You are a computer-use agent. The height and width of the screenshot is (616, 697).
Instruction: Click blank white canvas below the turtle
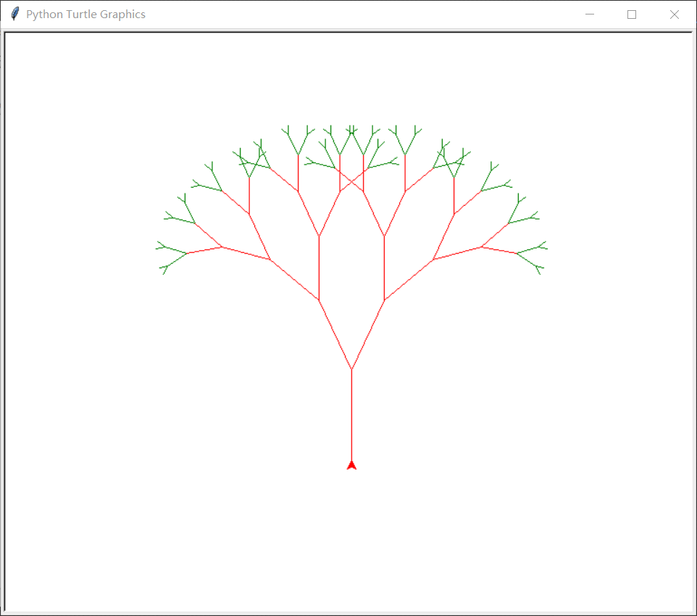tap(351, 538)
